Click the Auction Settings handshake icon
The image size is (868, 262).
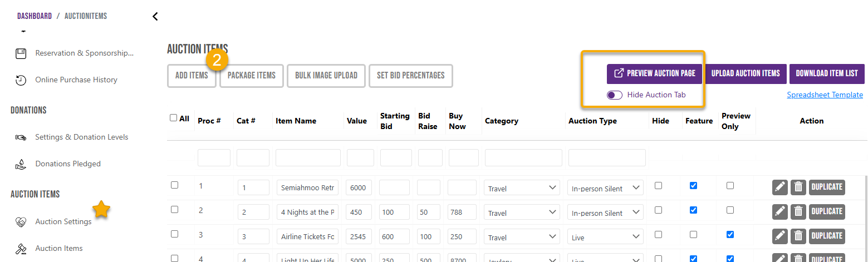coord(21,222)
